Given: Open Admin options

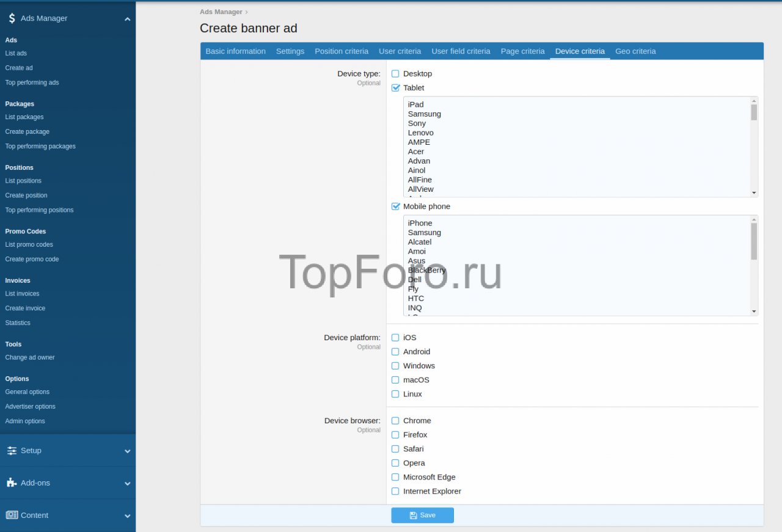Looking at the screenshot, I should [x=25, y=421].
